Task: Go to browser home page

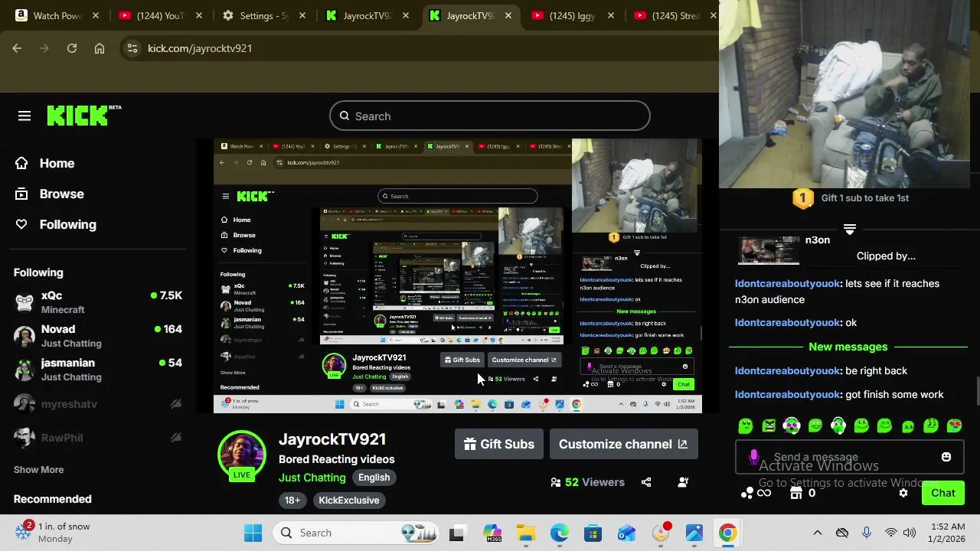Action: click(100, 48)
